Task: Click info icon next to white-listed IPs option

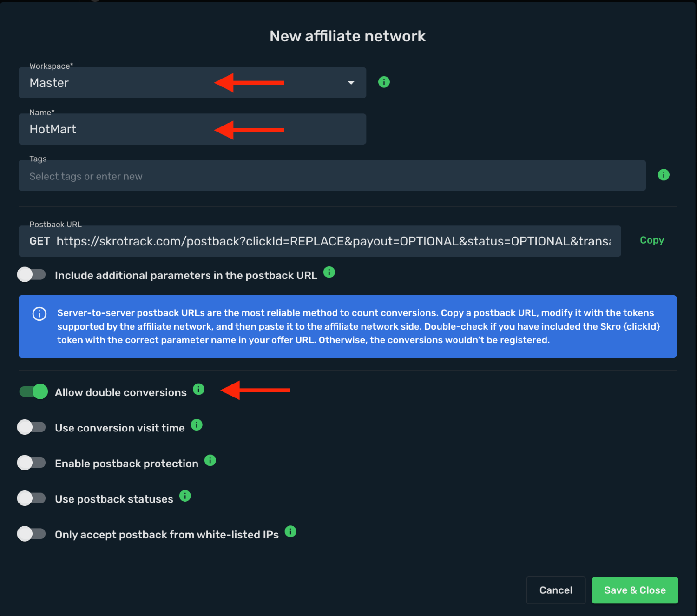Action: pos(290,531)
